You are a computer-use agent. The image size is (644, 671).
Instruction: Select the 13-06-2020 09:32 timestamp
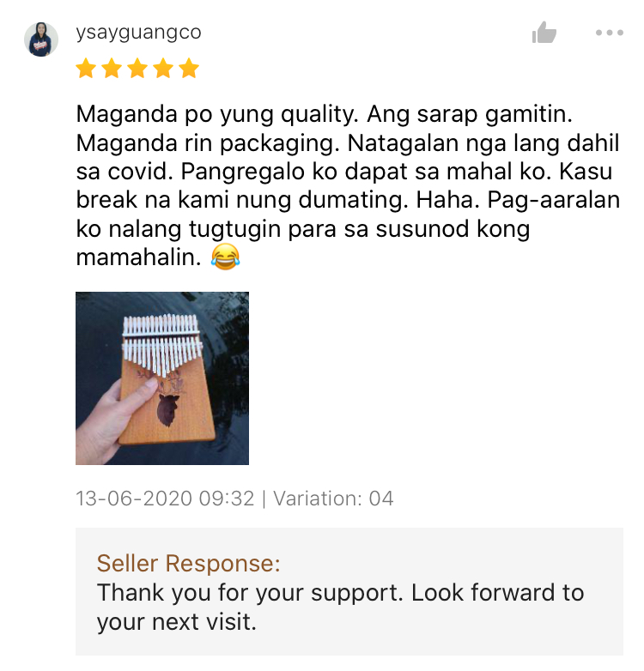click(x=165, y=499)
